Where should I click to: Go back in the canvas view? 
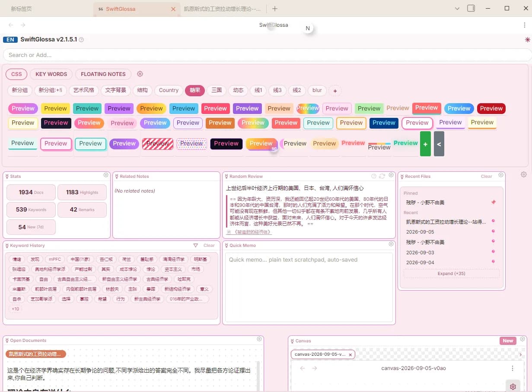point(303,368)
